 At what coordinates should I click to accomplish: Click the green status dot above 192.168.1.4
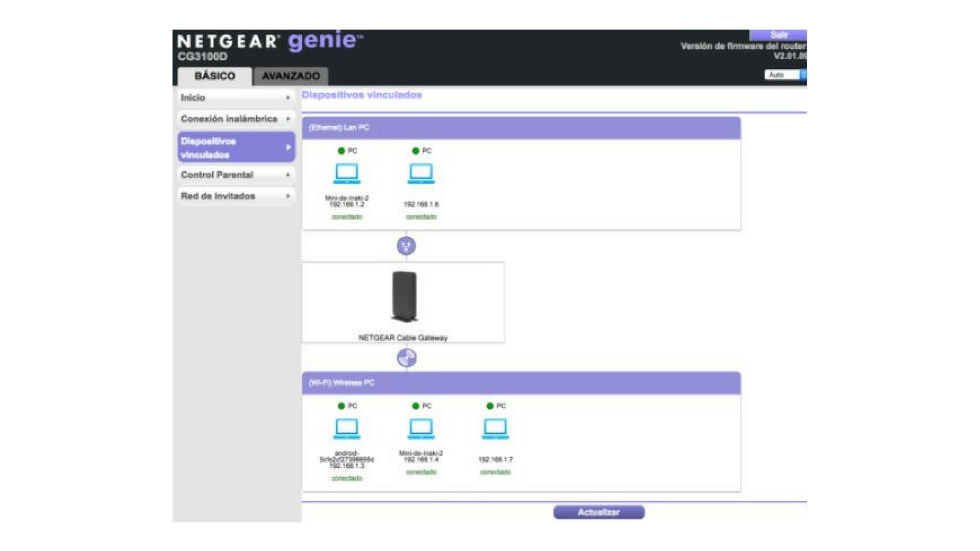click(415, 406)
